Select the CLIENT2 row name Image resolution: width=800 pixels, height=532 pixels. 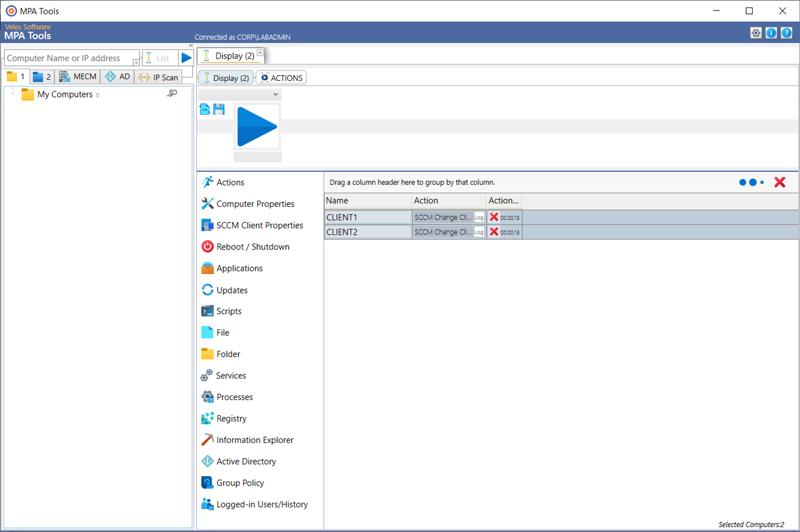tap(368, 232)
